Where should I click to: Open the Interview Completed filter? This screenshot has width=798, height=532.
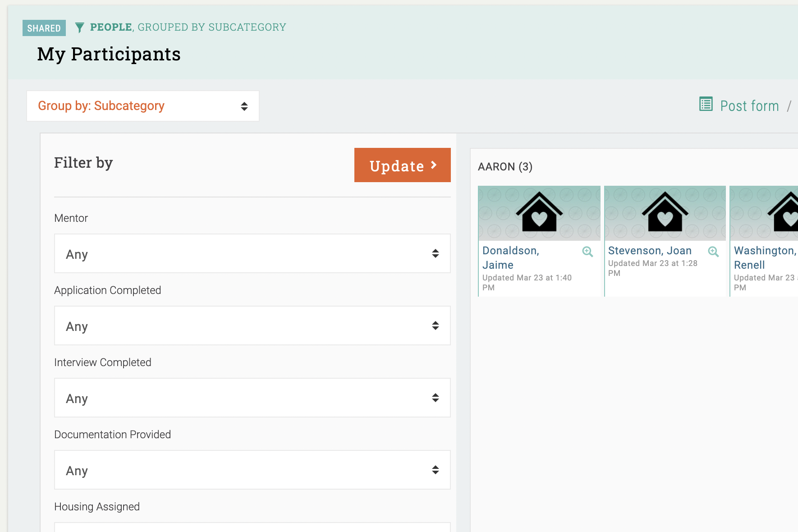tap(252, 398)
